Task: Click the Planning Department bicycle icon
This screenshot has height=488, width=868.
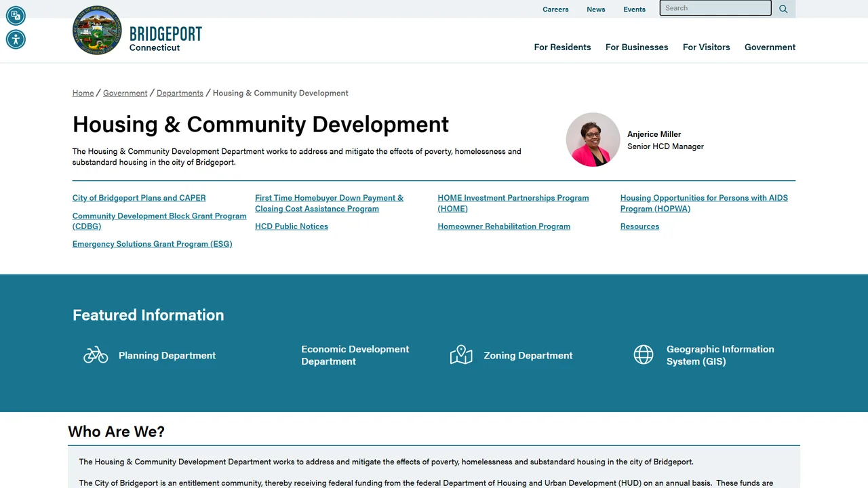Action: click(96, 355)
